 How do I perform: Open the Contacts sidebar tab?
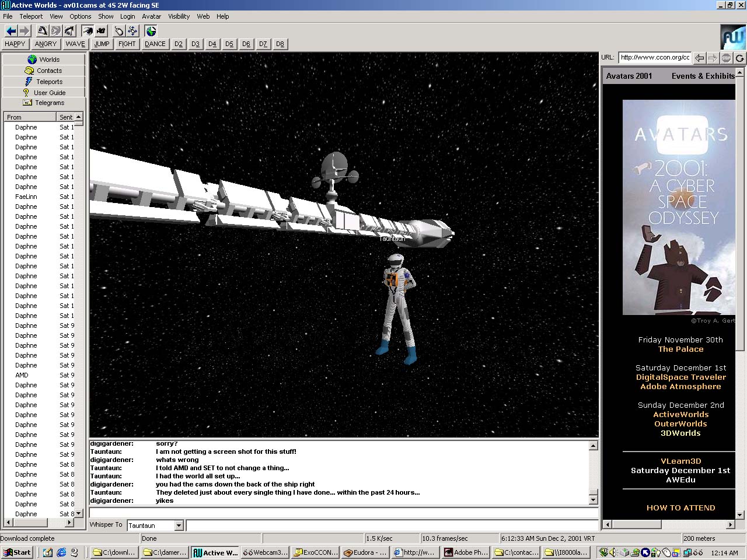(x=44, y=71)
